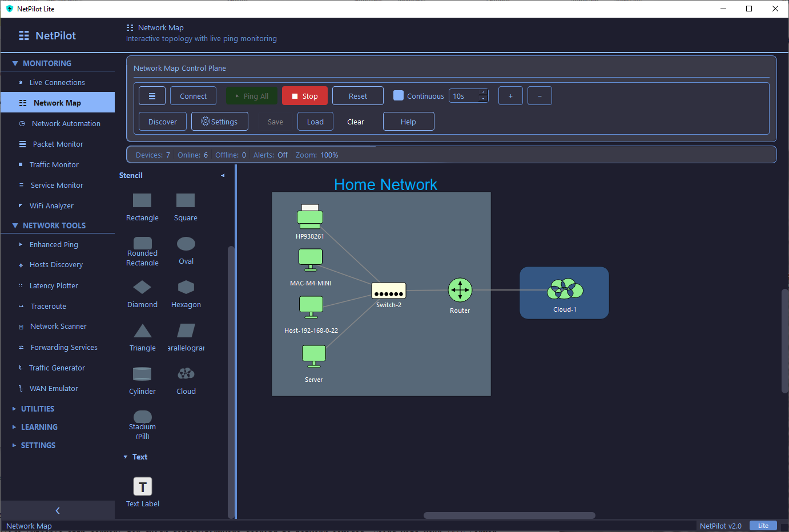Image resolution: width=789 pixels, height=532 pixels.
Task: Click the horizontal canvas scrollbar
Action: 509,515
